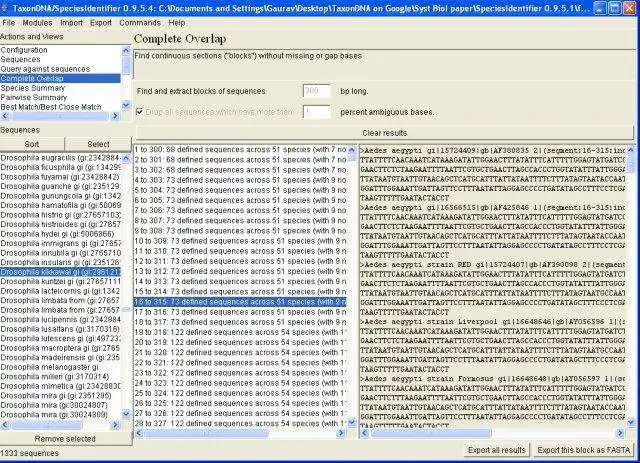Click left arrow of sequence list horizontal scrollbar
Viewport: 640px width, 463px height.
pos(5,425)
